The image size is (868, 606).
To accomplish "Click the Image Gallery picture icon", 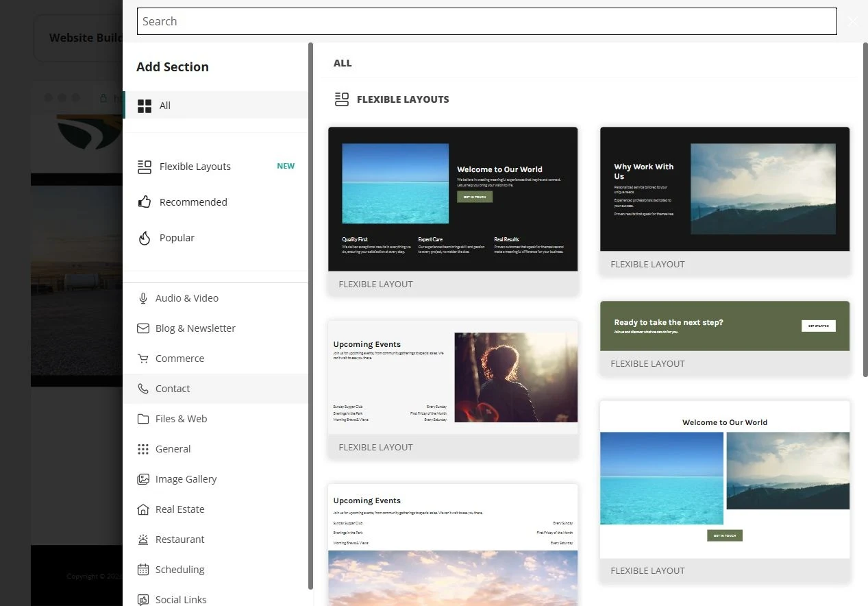I will click(x=143, y=479).
